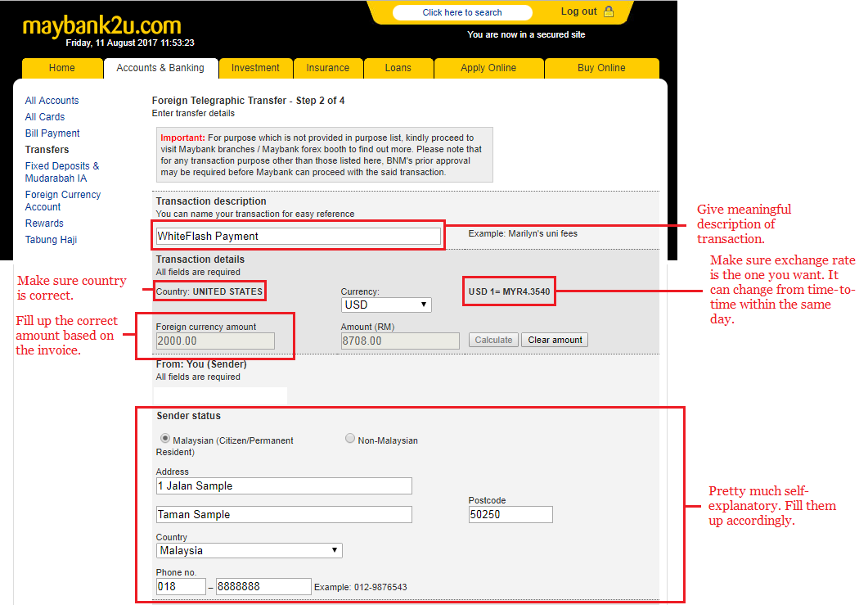Click the Log out link
868x605 pixels.
pyautogui.click(x=578, y=11)
